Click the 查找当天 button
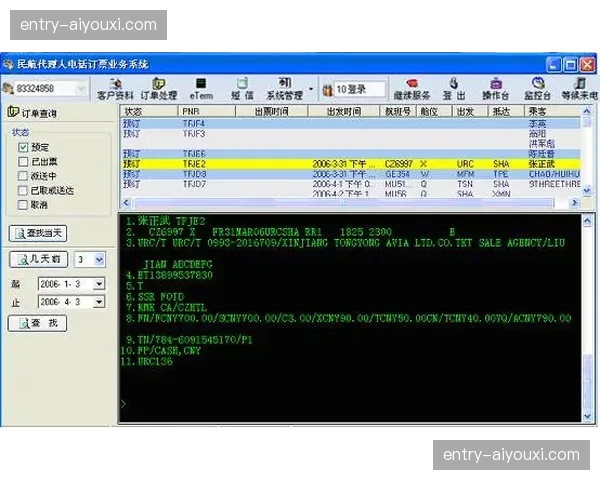 click(38, 233)
